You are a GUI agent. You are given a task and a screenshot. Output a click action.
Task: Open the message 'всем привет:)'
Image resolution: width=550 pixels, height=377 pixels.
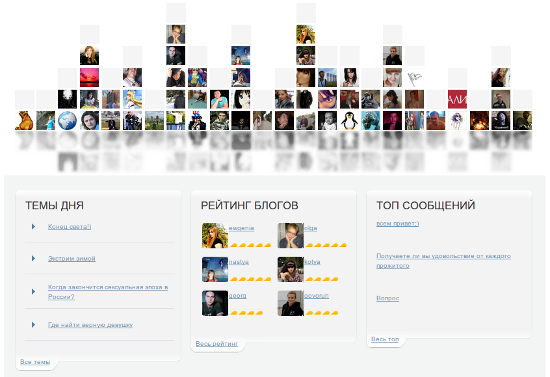click(397, 223)
